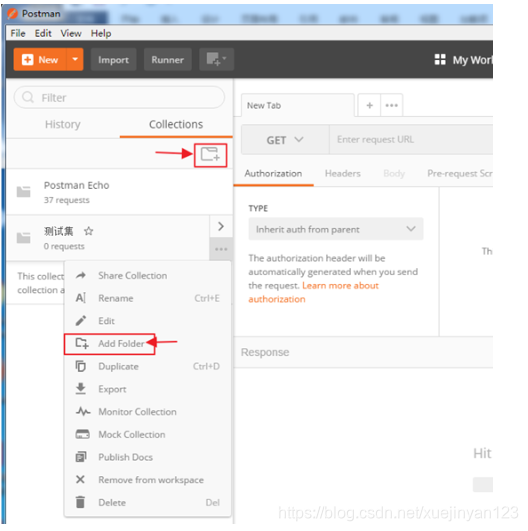
Task: Click the workspace grid icon
Action: point(440,60)
